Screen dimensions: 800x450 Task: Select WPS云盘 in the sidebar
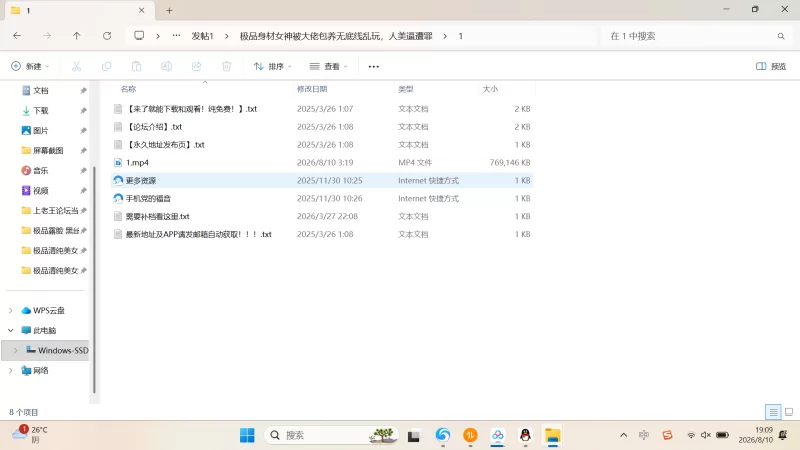pyautogui.click(x=48, y=310)
